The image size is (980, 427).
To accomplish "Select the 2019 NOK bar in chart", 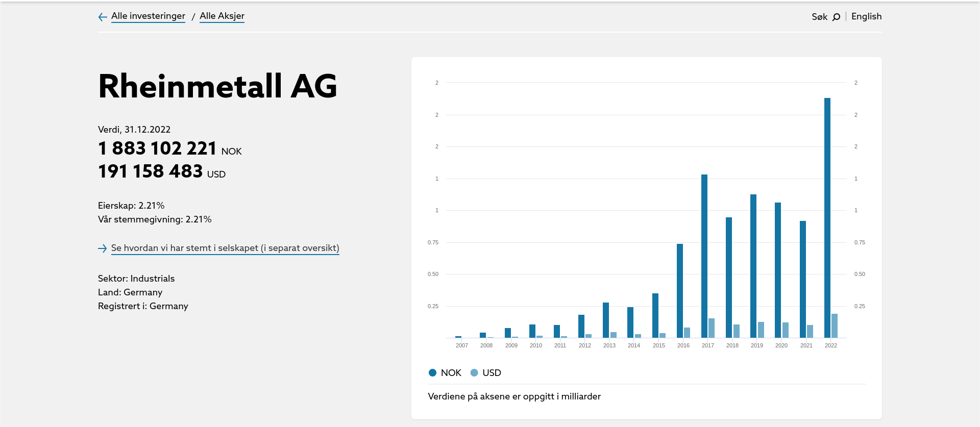I will point(753,266).
